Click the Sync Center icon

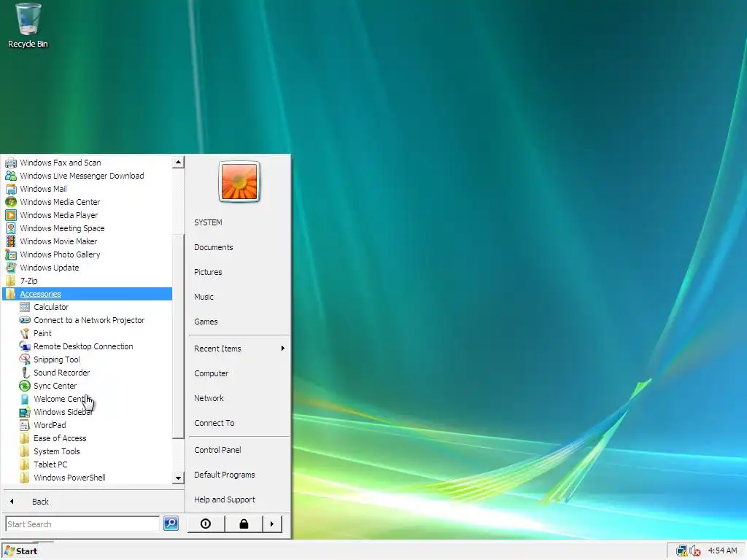click(25, 386)
